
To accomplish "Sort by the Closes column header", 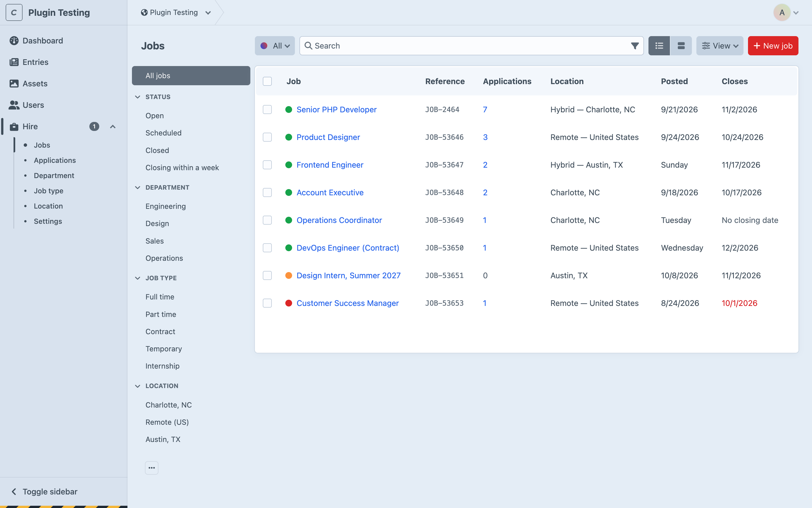I will coord(734,81).
